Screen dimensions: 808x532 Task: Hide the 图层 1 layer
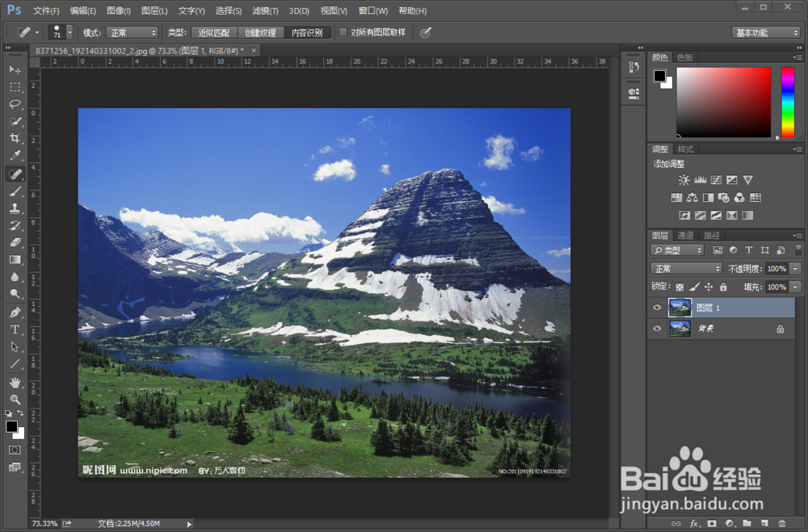pos(657,307)
